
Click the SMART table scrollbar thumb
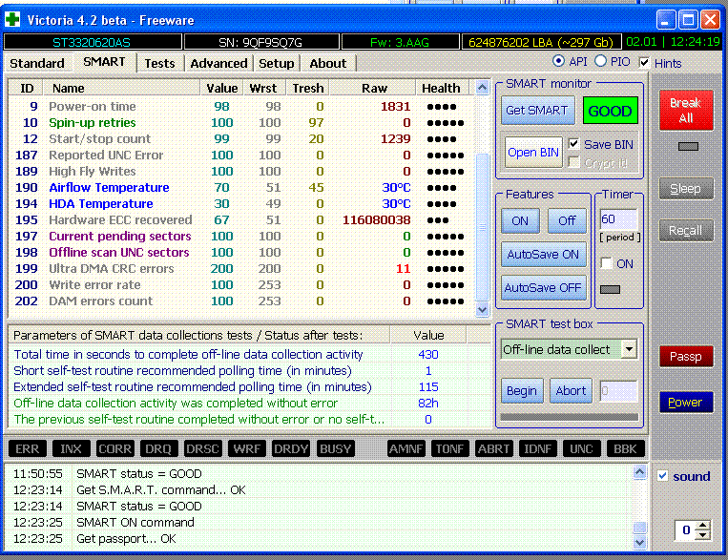(x=483, y=227)
